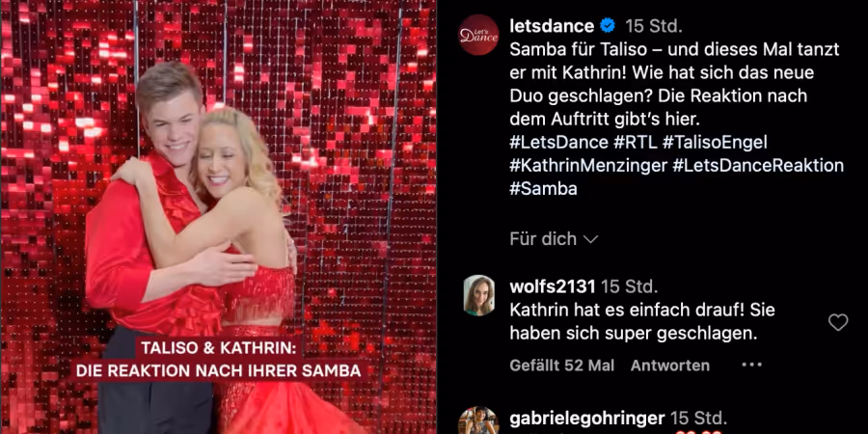Viewport: 868px width, 434px height.
Task: Open the gabrielegohringer username link
Action: 587,418
